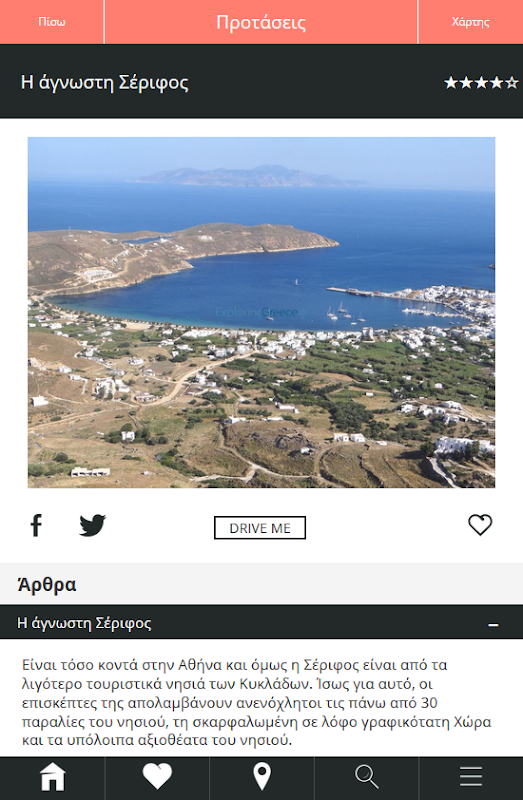Viewport: 523px width, 800px height.
Task: Click the Προτάσεις header title
Action: click(x=261, y=22)
